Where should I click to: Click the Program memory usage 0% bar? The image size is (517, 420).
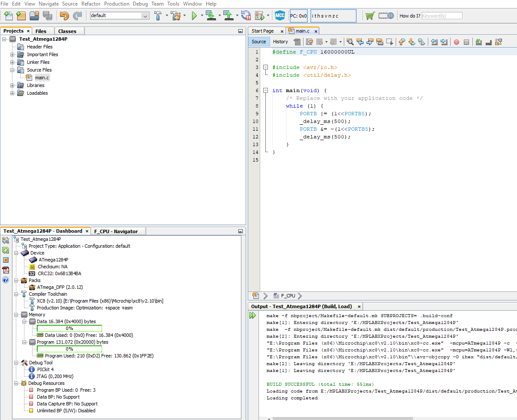(x=69, y=349)
